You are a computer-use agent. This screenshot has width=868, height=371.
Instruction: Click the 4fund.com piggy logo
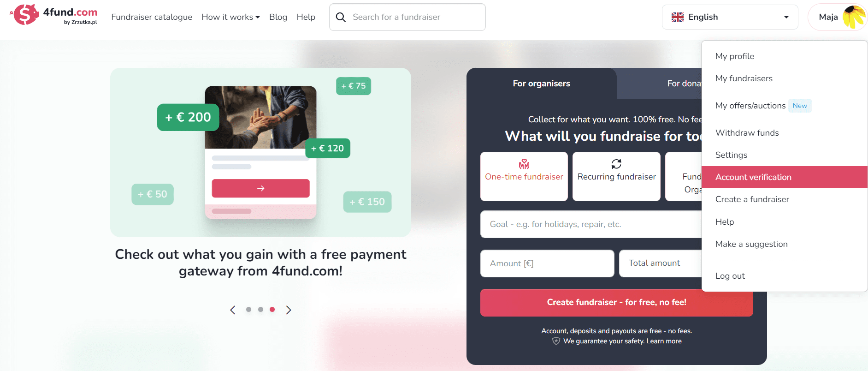[x=25, y=14]
